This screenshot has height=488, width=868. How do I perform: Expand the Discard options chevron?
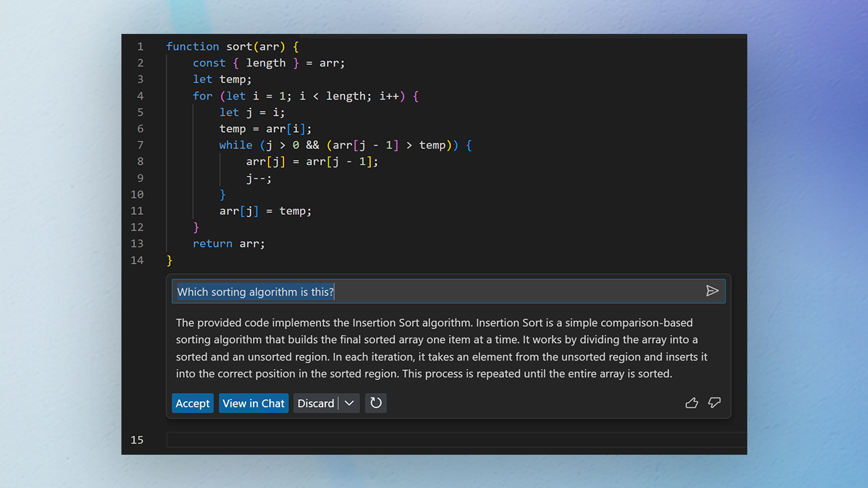point(349,403)
